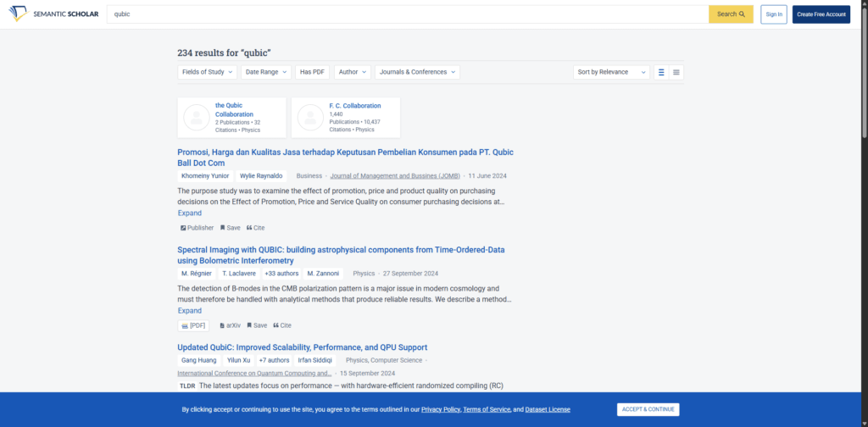Click author T. Laclavere
The image size is (868, 427).
tap(239, 274)
